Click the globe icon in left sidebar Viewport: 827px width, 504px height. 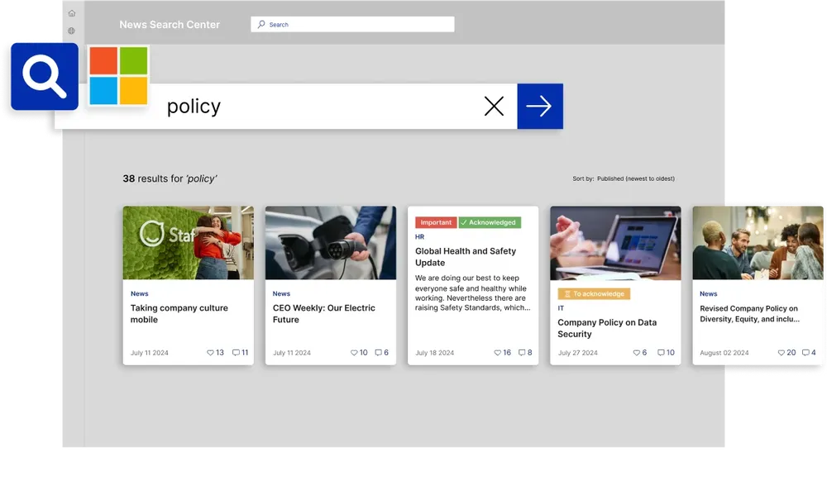tap(72, 31)
